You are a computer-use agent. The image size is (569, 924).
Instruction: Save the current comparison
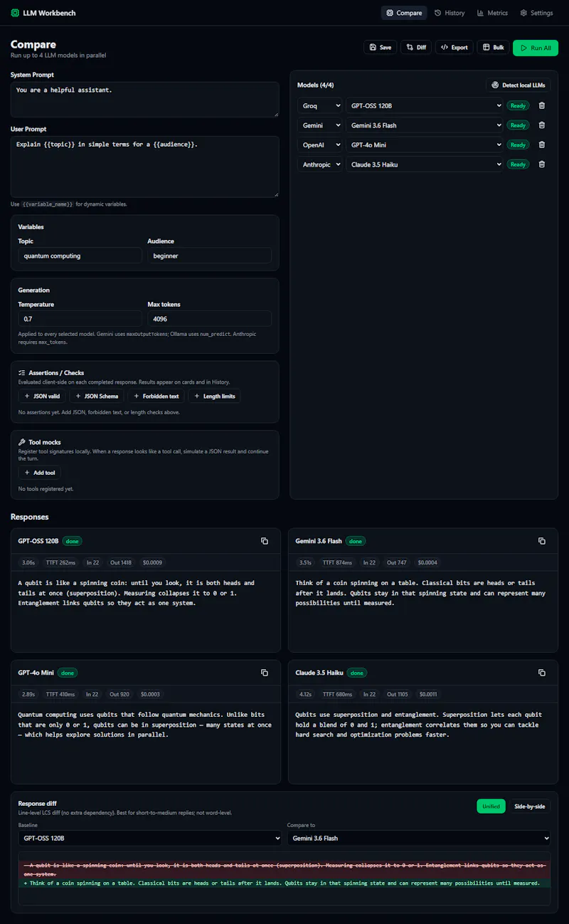[381, 48]
